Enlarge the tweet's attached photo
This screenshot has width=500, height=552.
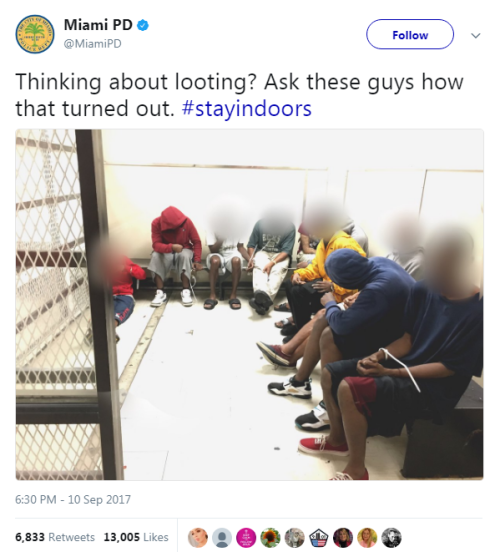pos(250,305)
